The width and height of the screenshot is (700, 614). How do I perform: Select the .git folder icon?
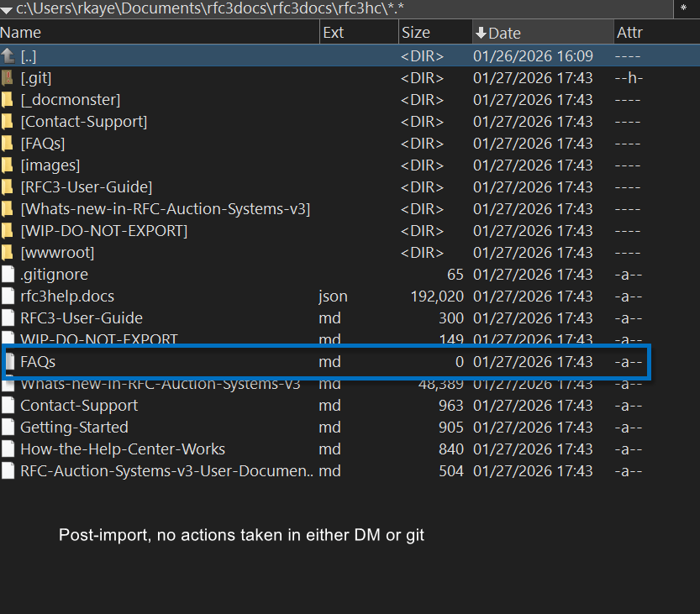tap(8, 78)
